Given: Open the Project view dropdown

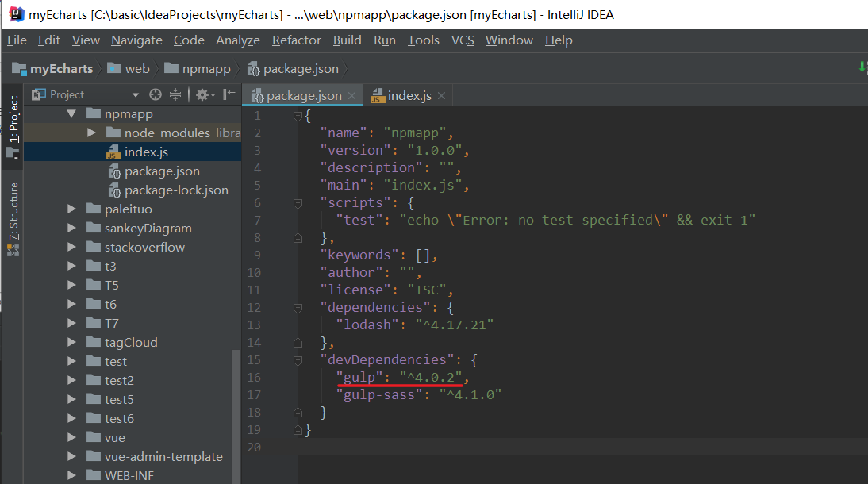Looking at the screenshot, I should 135,95.
